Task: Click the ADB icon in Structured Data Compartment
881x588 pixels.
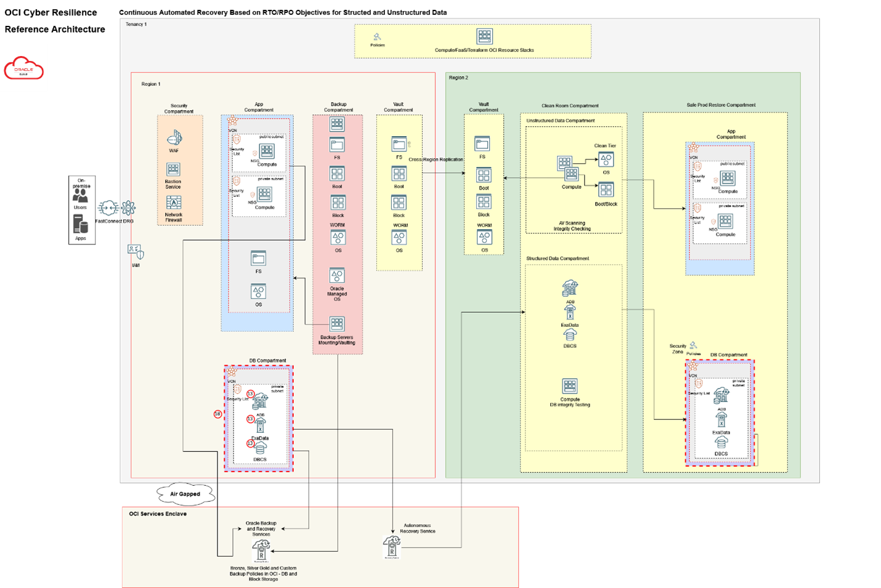Action: point(570,289)
